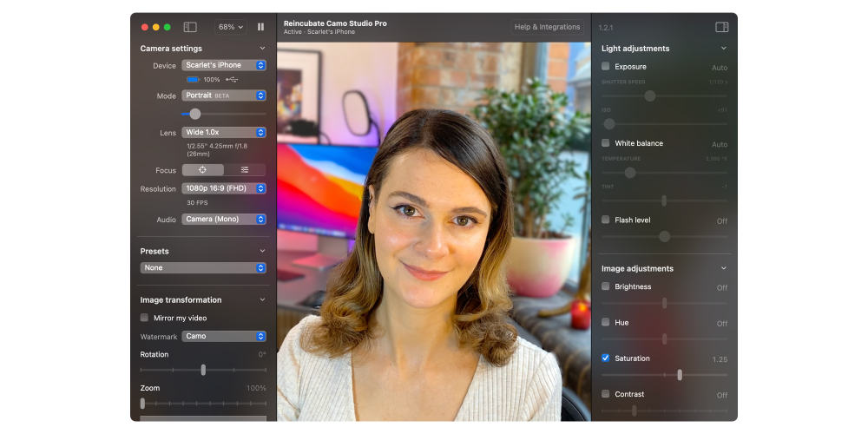Click the Rotation slider handle

click(x=203, y=370)
